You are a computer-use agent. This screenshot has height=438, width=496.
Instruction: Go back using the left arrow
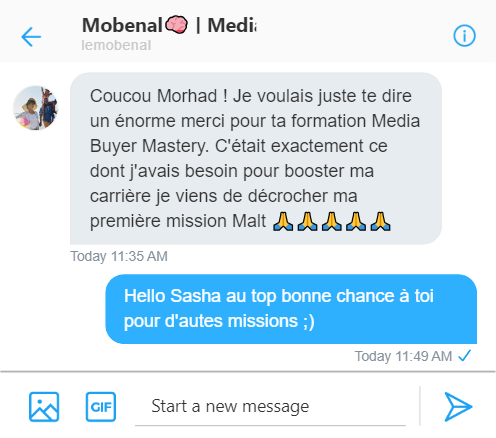[x=31, y=37]
